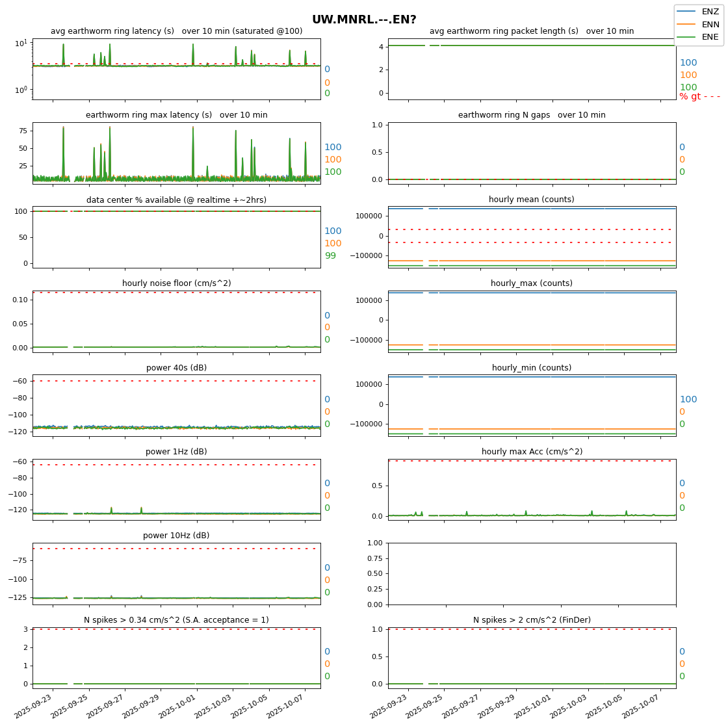Image resolution: width=728 pixels, height=728 pixels.
Task: Click the 'N spikes > 2 cm/s^2 (FinDer)' title
Action: 532,620
